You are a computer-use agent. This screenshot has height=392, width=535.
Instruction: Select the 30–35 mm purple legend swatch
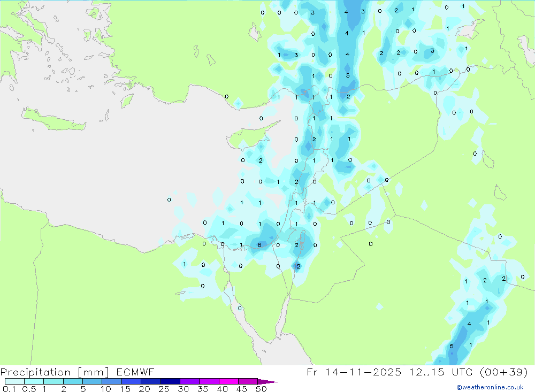[x=190, y=381]
